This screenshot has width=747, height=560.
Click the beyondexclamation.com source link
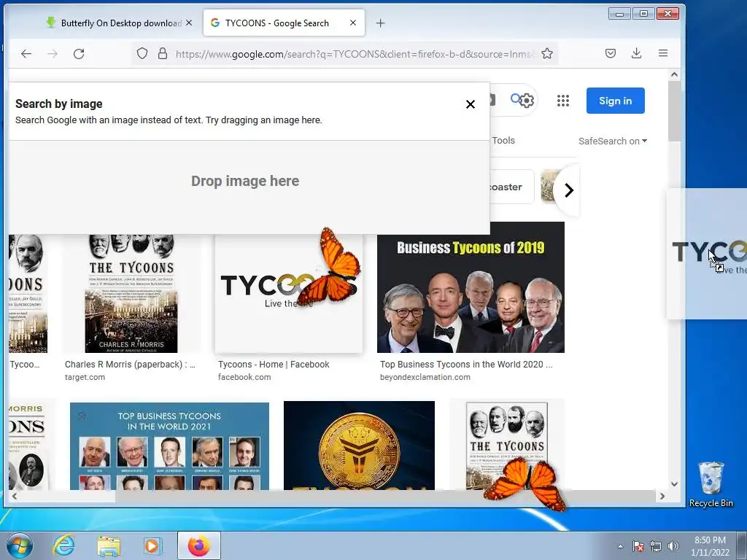425,377
